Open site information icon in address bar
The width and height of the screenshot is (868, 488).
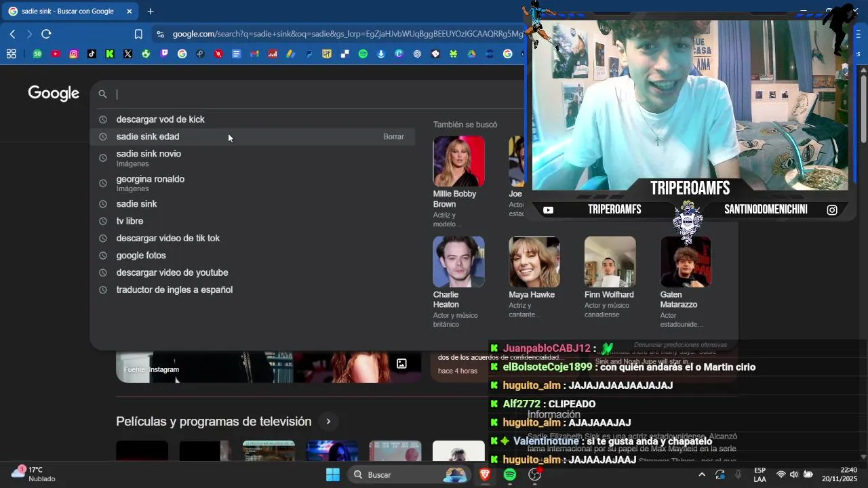tap(159, 34)
